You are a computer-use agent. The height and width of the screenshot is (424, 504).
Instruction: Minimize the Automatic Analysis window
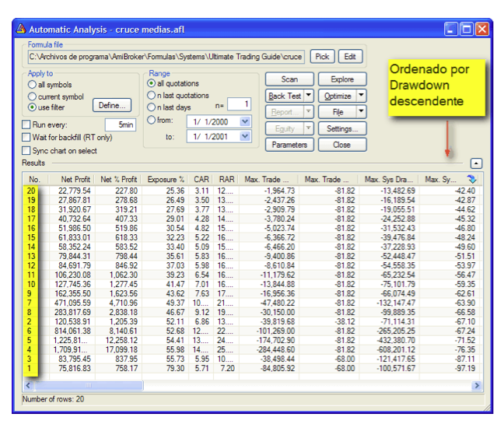(450, 29)
